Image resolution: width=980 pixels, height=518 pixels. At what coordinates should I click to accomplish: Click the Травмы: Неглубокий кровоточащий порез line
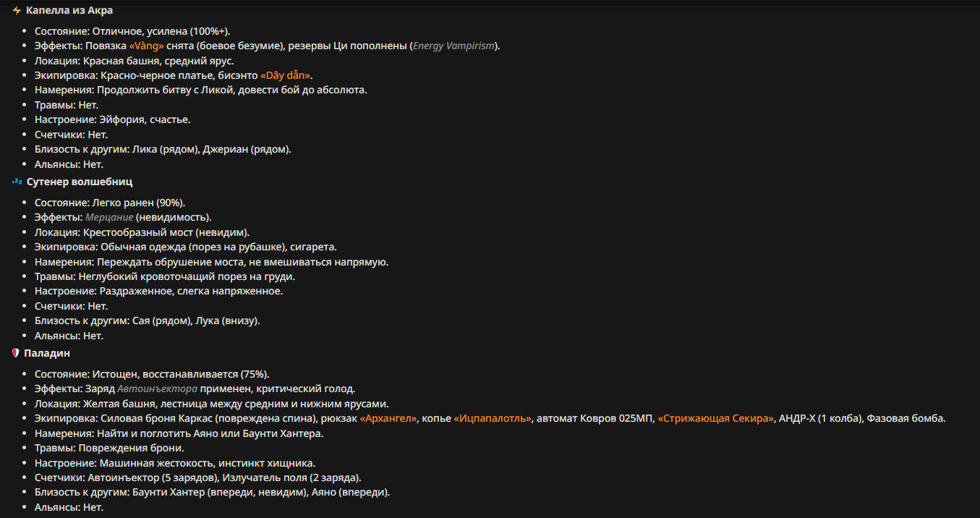165,276
